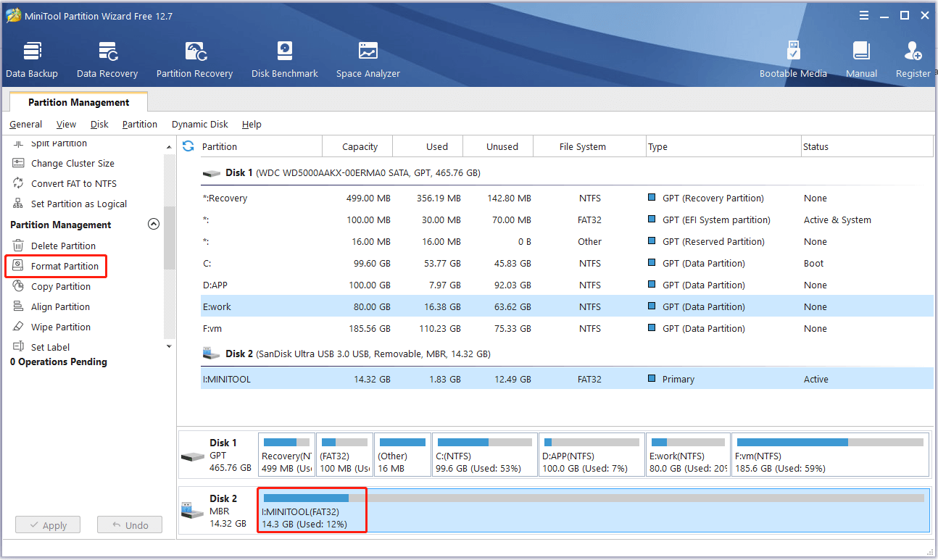Open the Help menu

pos(252,125)
